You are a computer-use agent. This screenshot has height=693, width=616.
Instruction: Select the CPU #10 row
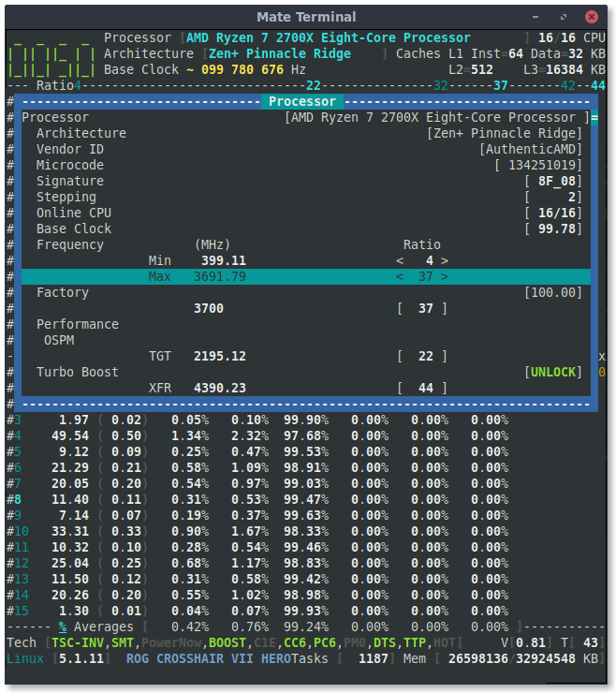tap(257, 531)
